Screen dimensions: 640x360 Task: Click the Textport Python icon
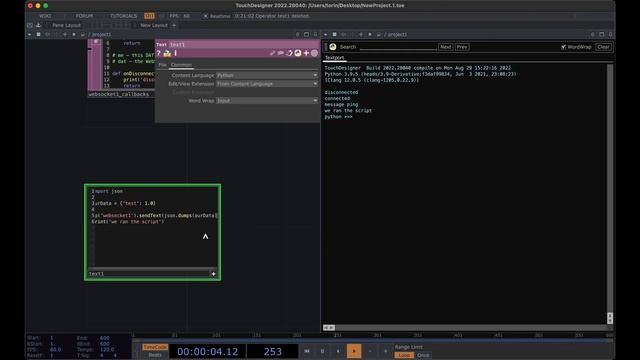point(333,47)
